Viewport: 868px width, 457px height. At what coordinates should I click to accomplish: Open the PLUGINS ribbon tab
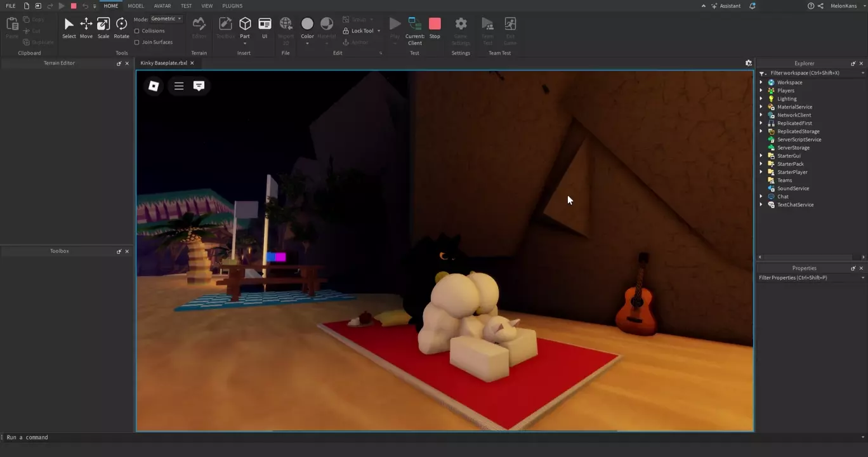tap(232, 6)
